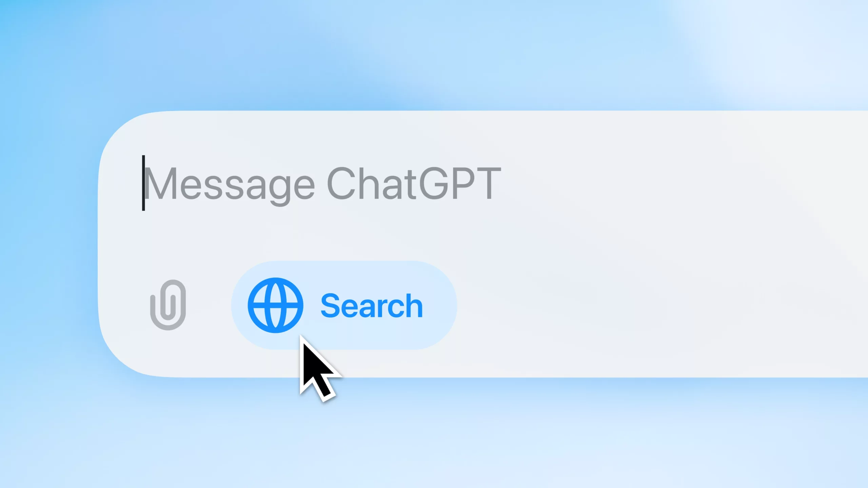Image resolution: width=868 pixels, height=488 pixels.
Task: Click the attach file icon
Action: click(168, 305)
